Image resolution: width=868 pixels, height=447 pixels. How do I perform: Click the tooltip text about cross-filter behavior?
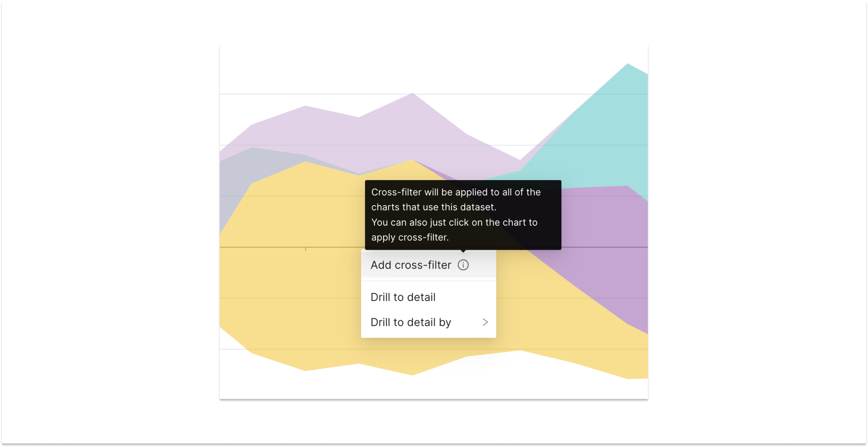(455, 207)
